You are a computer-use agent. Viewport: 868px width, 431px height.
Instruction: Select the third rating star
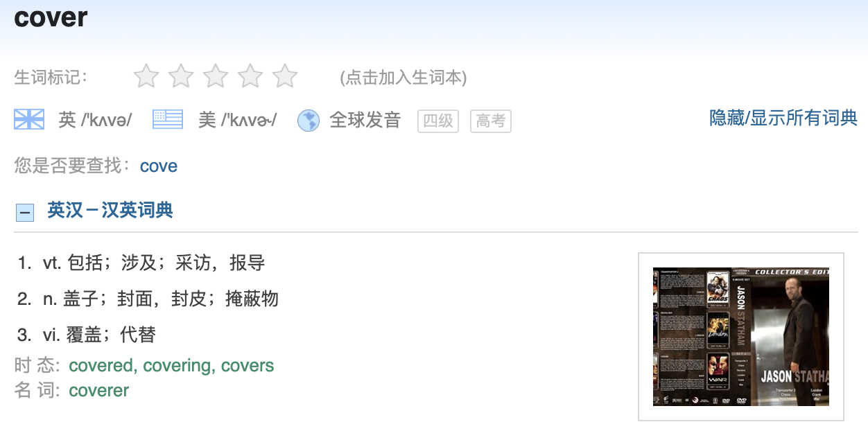(x=216, y=76)
